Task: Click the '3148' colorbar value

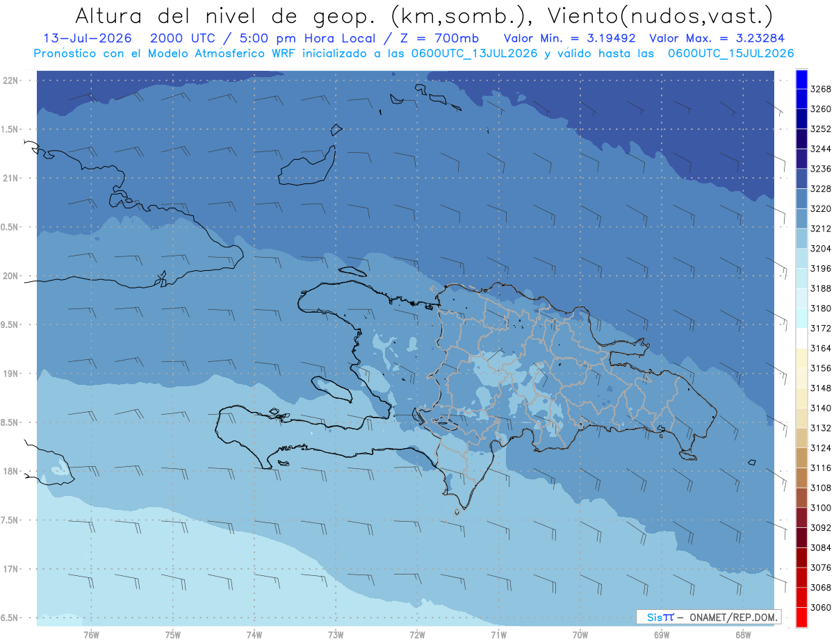Action: coord(821,388)
